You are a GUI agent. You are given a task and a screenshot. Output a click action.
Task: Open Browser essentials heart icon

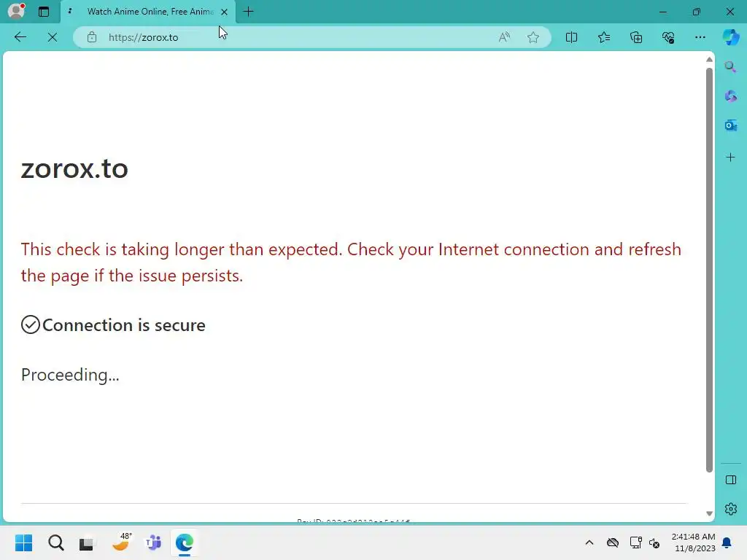tap(668, 37)
